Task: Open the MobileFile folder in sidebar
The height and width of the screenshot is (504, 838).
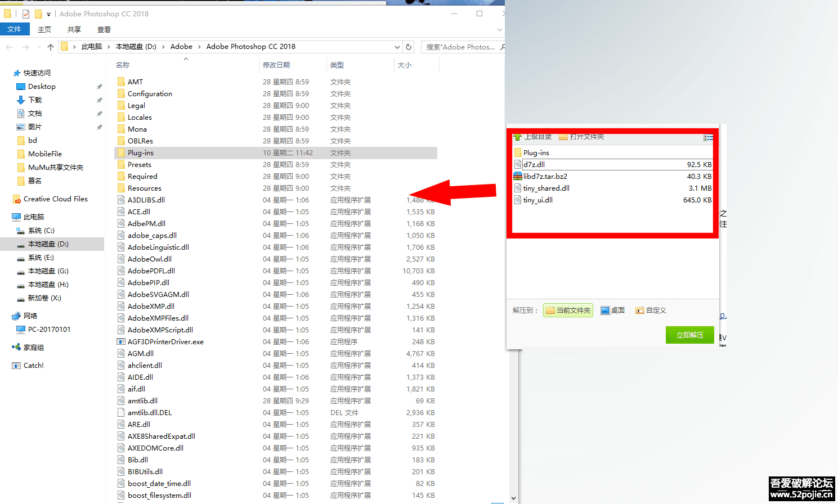Action: pyautogui.click(x=45, y=154)
